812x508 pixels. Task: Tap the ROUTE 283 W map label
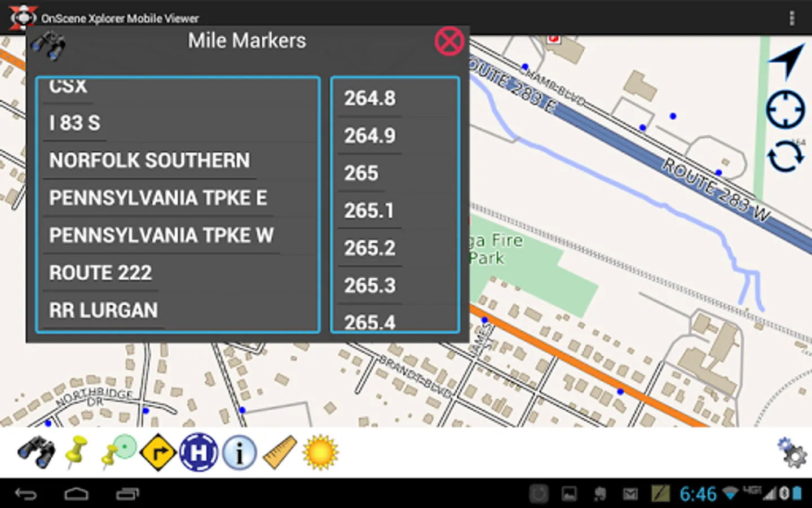pos(716,190)
